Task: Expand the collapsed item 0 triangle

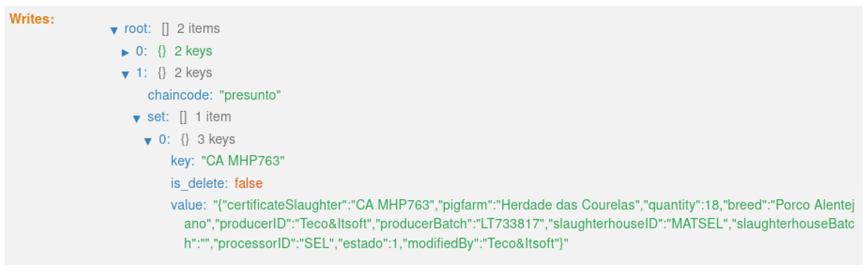Action: point(125,53)
